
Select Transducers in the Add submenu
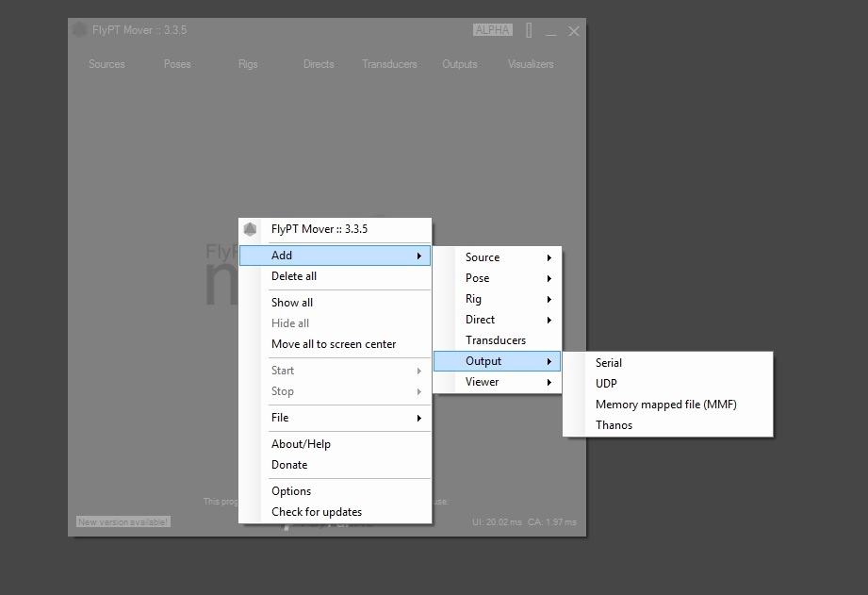(x=497, y=340)
